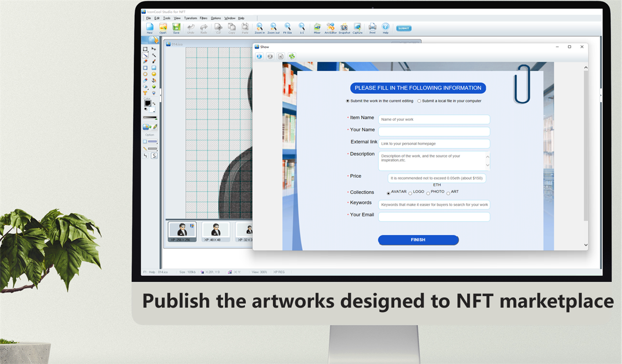622x364 pixels.
Task: Select the Text tool in the toolbox
Action: 145,93
